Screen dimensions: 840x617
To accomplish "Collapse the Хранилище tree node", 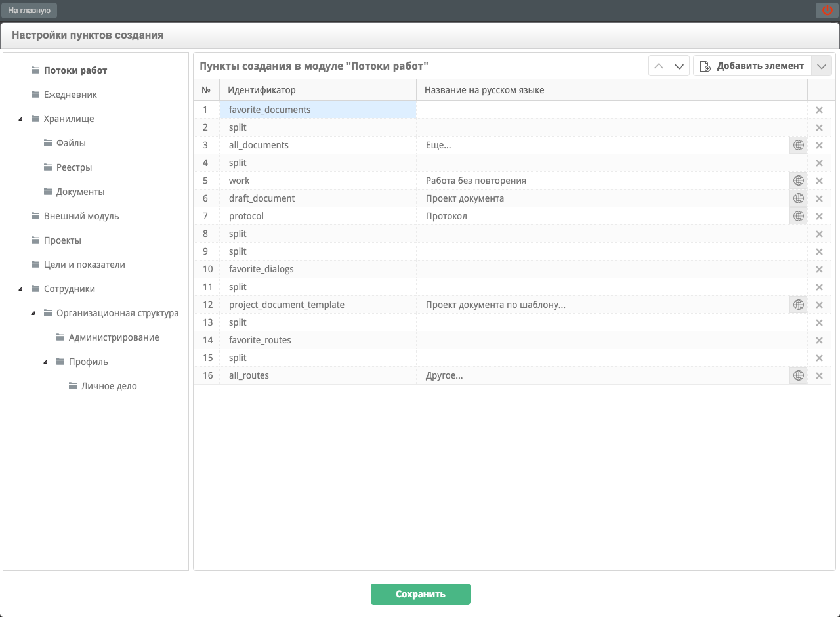I will pos(20,119).
